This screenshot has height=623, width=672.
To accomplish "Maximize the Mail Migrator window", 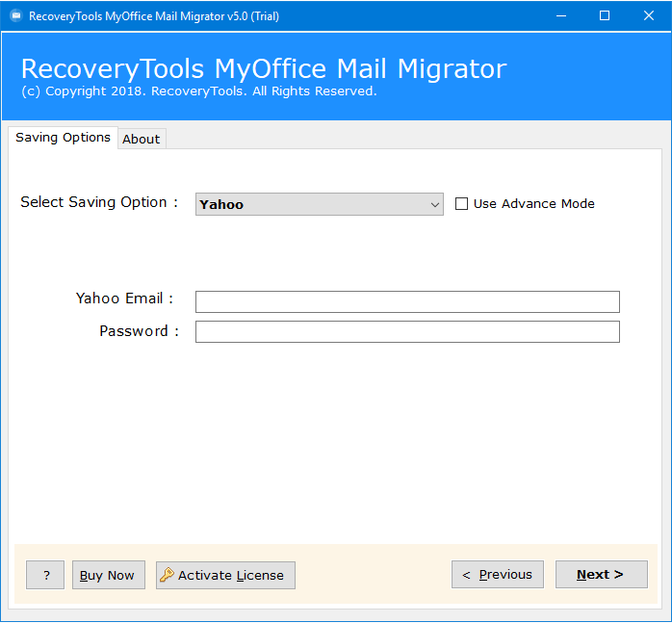I will (x=605, y=15).
